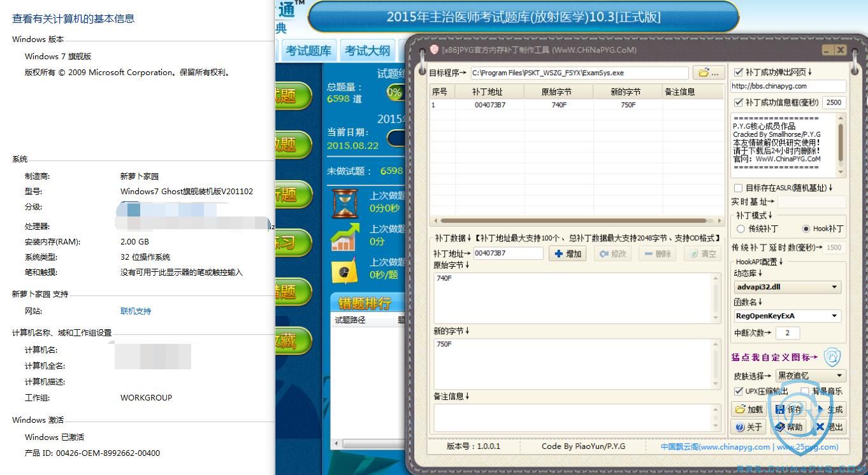
Task: Click the yellow clock note icon
Action: pyautogui.click(x=345, y=272)
